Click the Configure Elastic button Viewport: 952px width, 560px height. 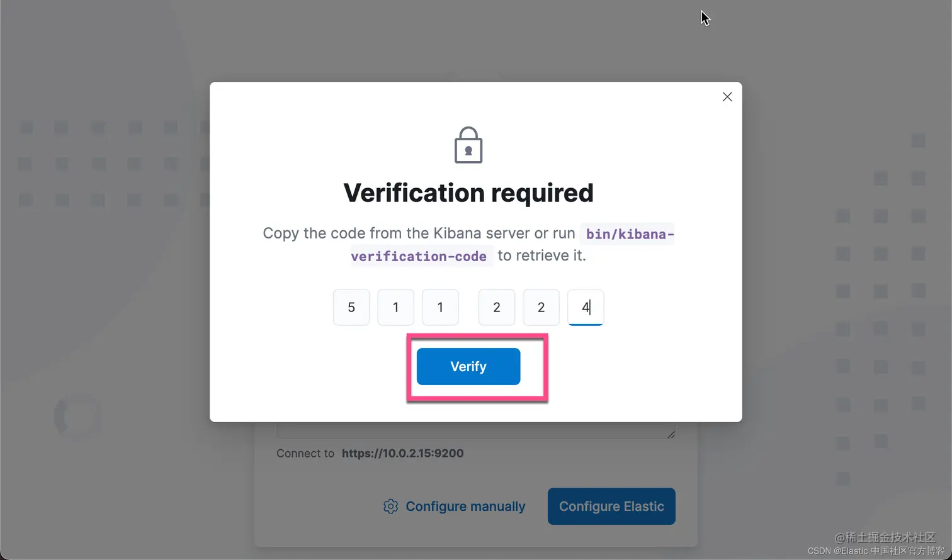click(x=611, y=507)
